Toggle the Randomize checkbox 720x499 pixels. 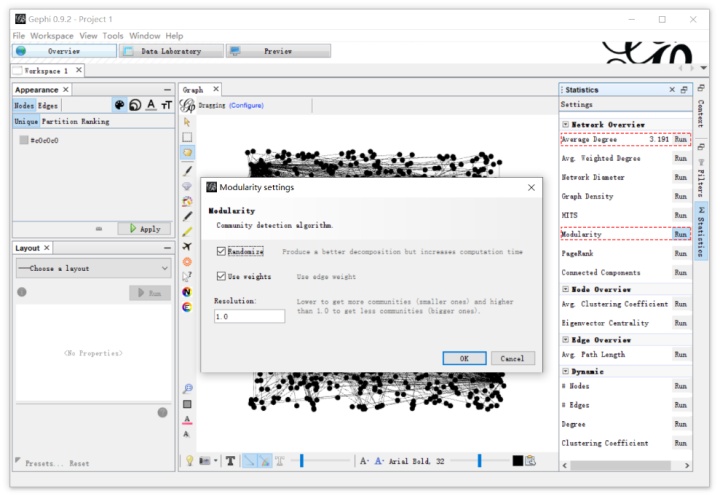tap(221, 251)
